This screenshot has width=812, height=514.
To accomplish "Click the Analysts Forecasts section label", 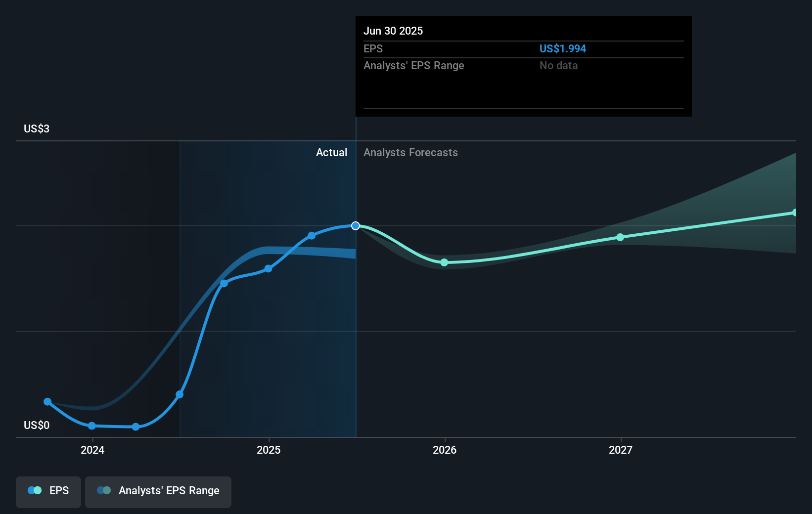I will pos(410,153).
